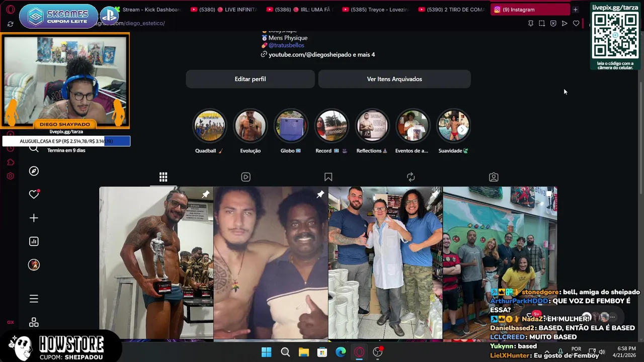Switch to the tagged photos tab
This screenshot has width=644, height=362.
coord(494,177)
